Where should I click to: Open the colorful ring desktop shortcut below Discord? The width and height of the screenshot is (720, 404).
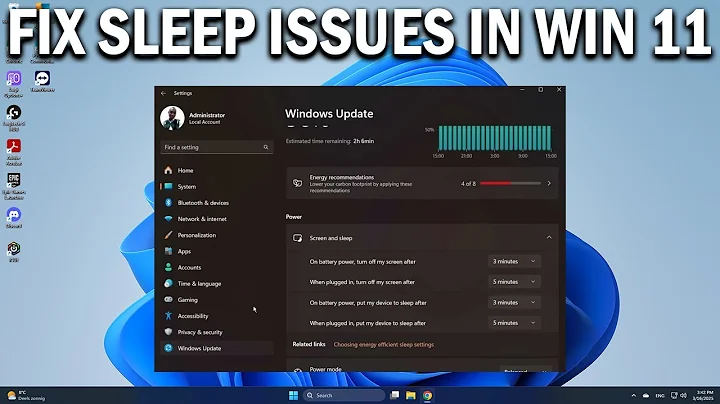tap(13, 251)
